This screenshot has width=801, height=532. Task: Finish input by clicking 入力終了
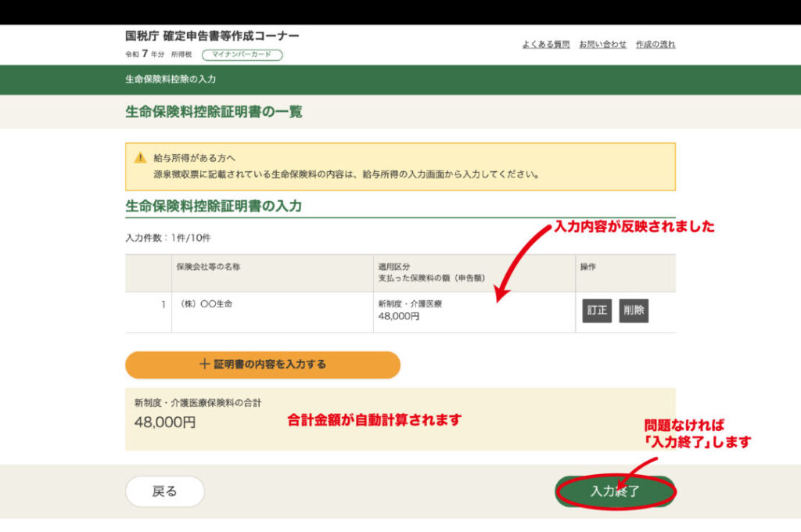pos(615,491)
